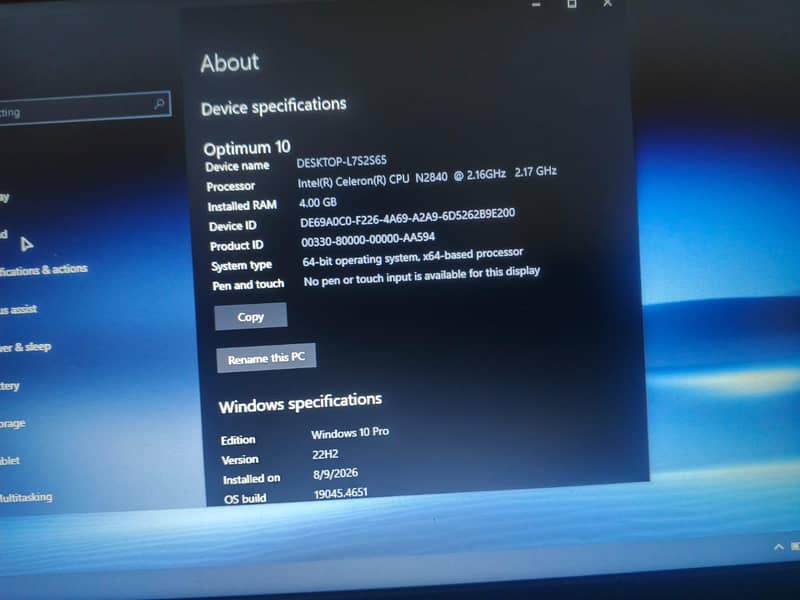Click the Device specifications heading
The height and width of the screenshot is (600, 800).
coord(273,106)
